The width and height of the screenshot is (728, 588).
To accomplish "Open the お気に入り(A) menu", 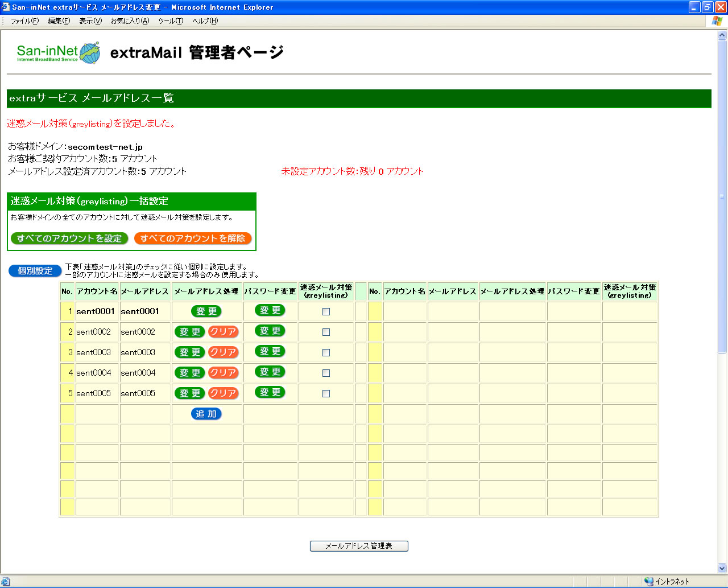I will pos(130,21).
